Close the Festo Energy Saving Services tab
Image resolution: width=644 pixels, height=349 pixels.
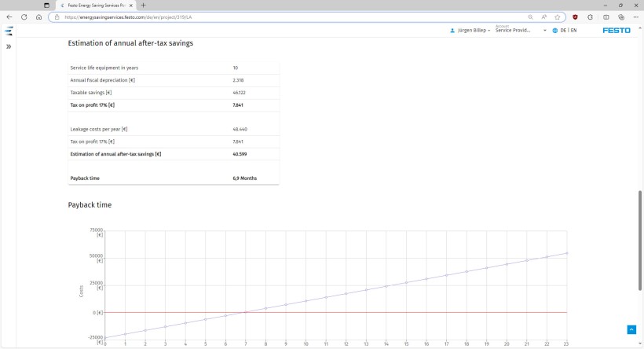131,6
